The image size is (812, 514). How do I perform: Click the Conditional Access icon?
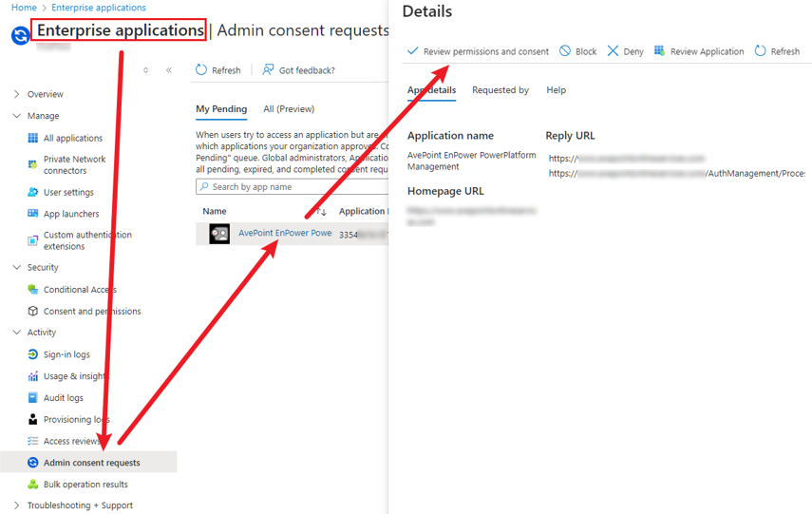coord(32,289)
